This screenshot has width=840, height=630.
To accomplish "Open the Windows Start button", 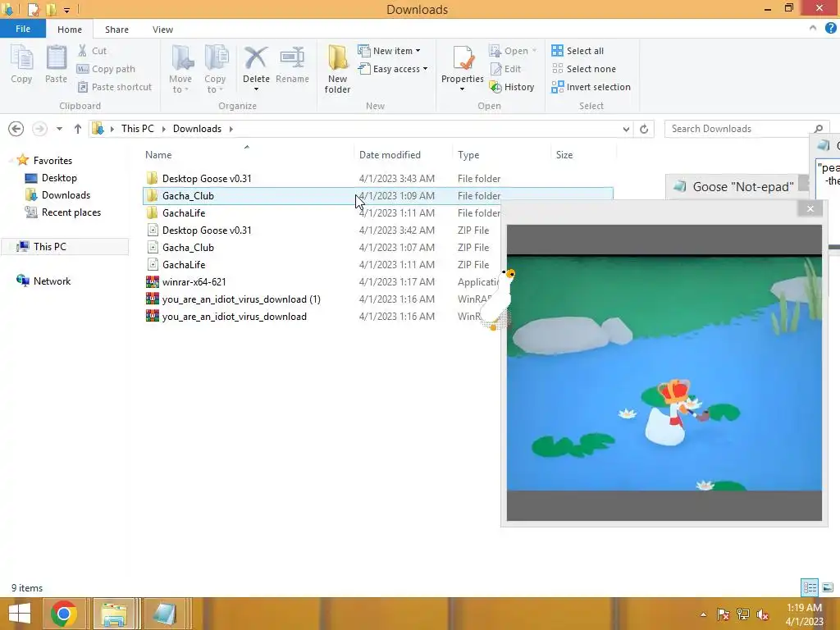I will tap(20, 614).
